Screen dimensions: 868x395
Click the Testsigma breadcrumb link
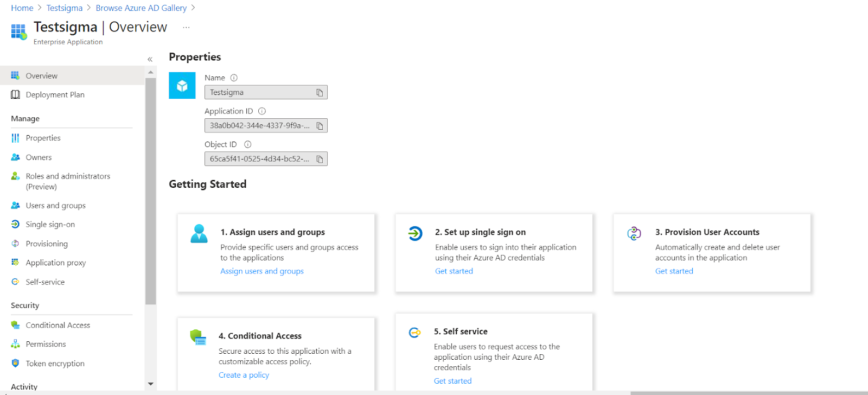click(65, 8)
